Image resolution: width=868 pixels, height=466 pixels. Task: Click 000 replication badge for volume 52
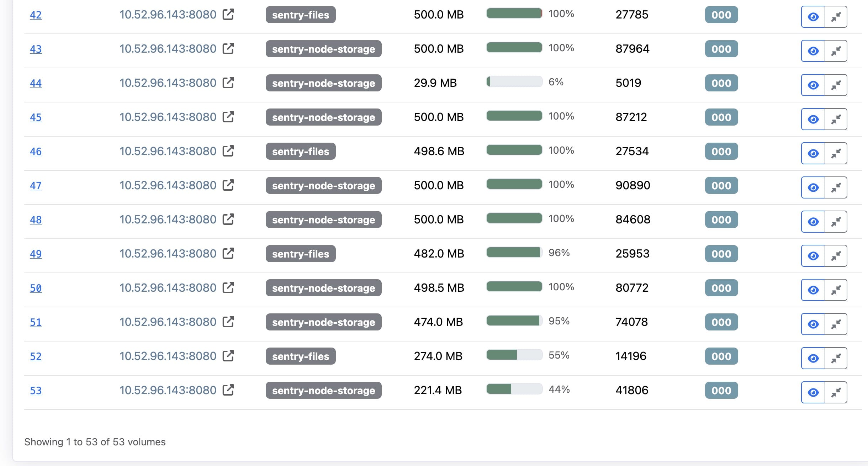[721, 356]
